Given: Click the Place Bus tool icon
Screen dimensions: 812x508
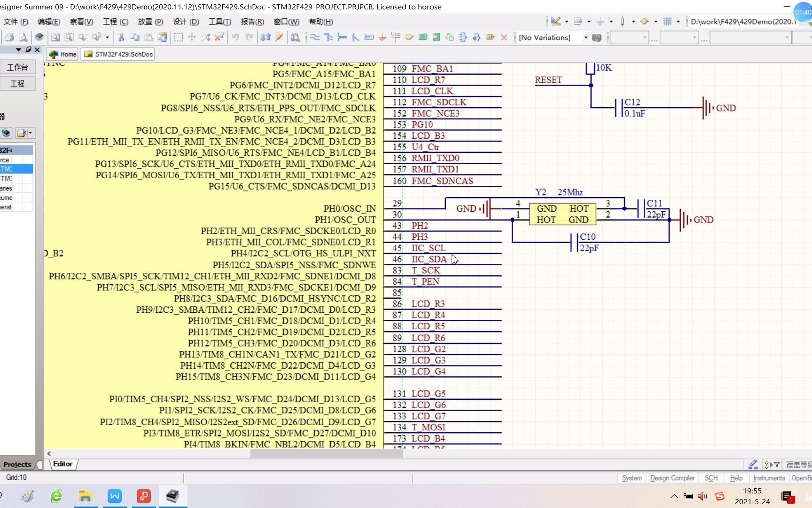Looking at the screenshot, I should (328, 37).
